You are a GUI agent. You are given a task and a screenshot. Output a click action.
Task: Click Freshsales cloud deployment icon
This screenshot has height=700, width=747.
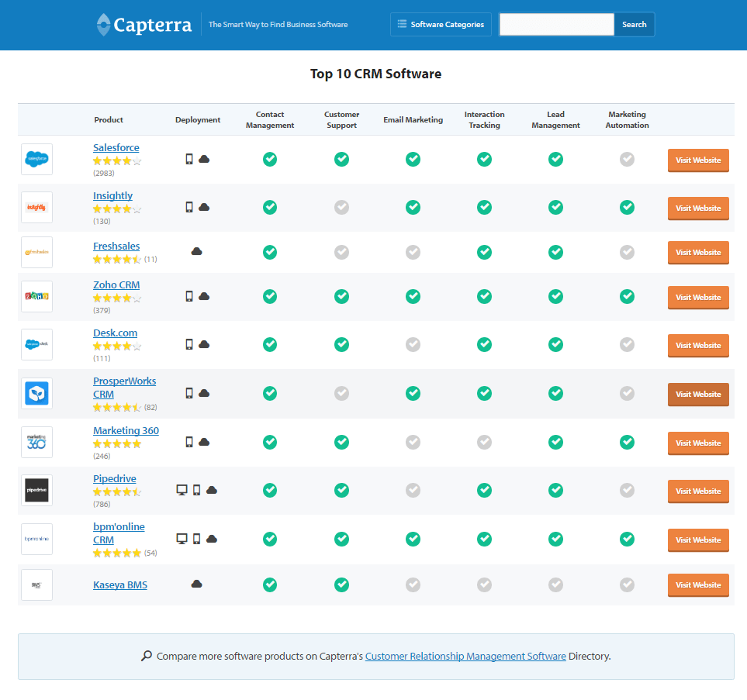click(x=197, y=251)
